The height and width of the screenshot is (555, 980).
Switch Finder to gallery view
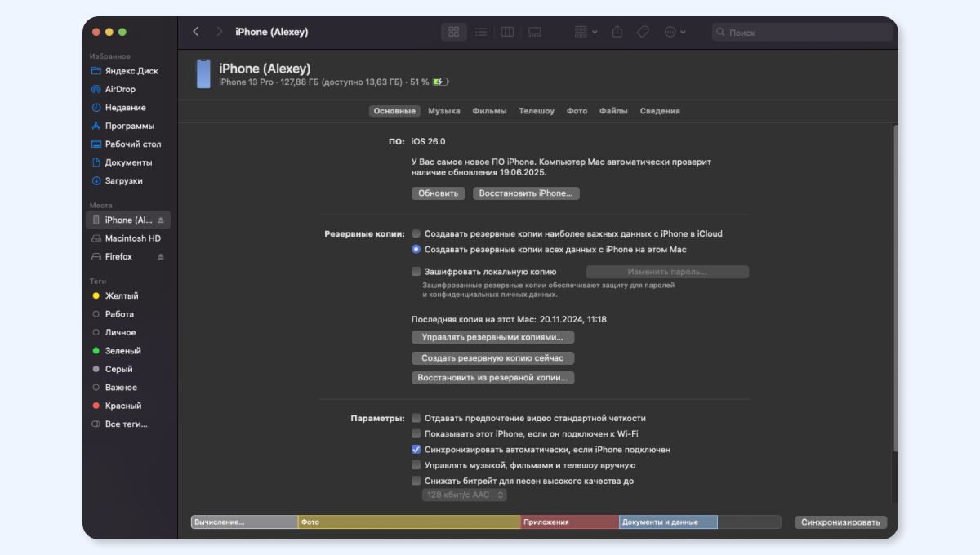tap(535, 32)
